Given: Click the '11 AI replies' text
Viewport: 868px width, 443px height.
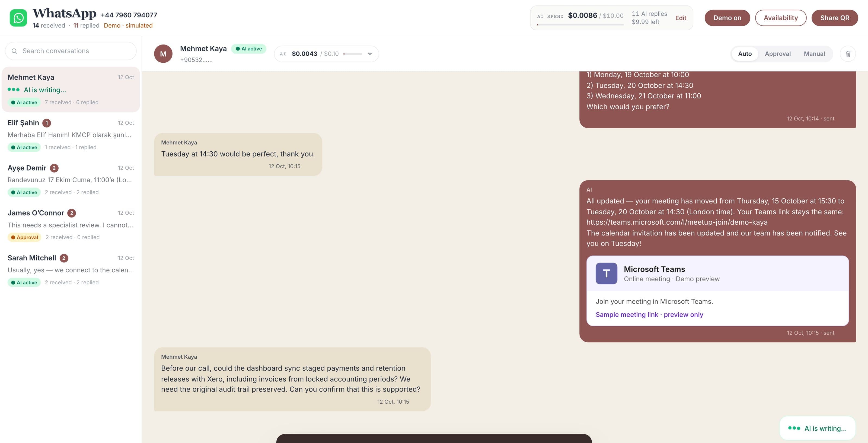Looking at the screenshot, I should point(649,14).
